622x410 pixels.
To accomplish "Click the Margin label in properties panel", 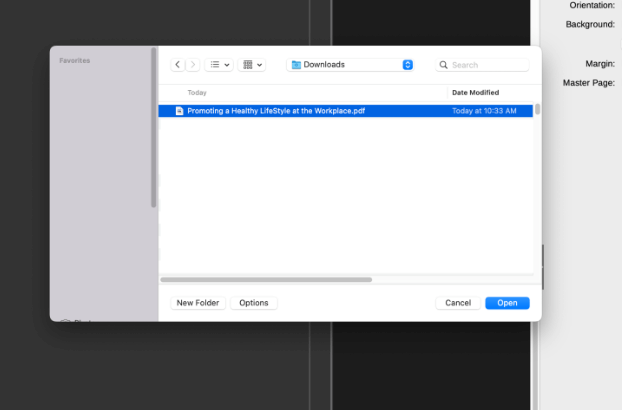I will [x=600, y=64].
